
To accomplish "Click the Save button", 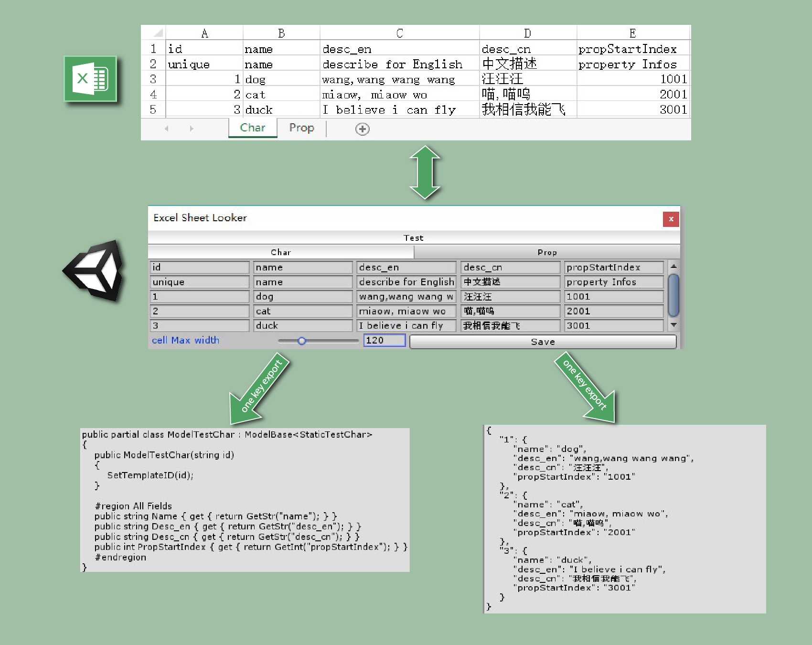I will 543,342.
